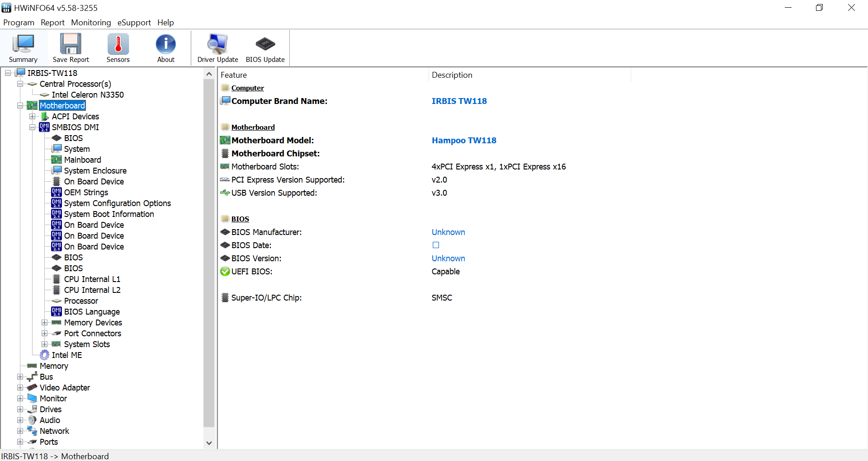Click the IRBIS TW118 brand name value
This screenshot has height=461, width=868.
coord(459,101)
